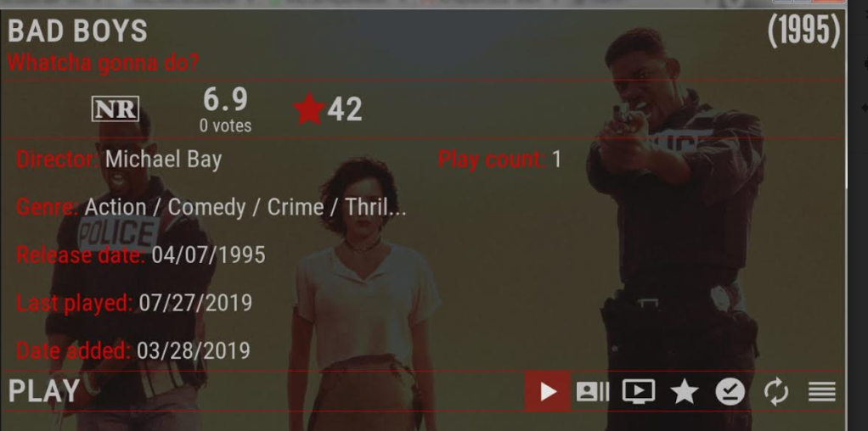
Task: Click the (1995) year label
Action: click(803, 31)
